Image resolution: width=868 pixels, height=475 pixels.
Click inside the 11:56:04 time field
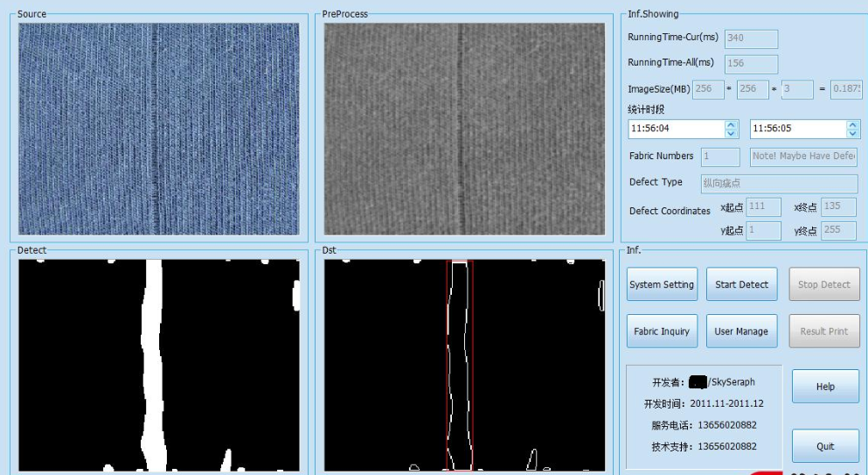675,129
